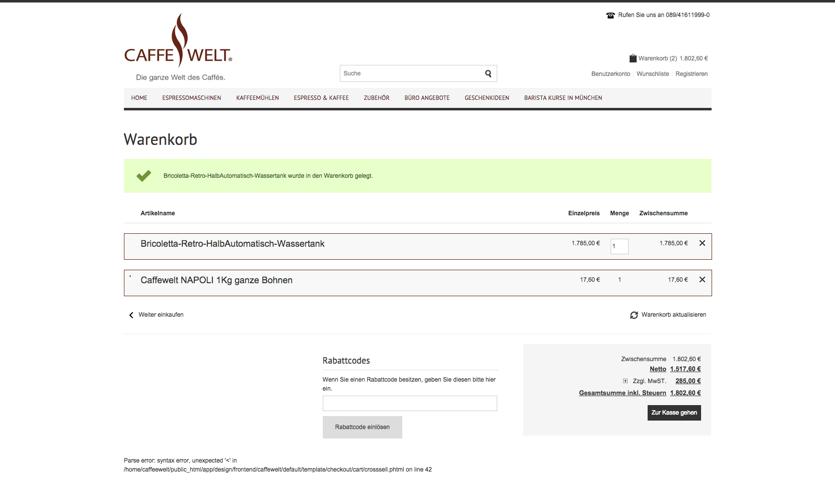Click the Einzelpreis column header
This screenshot has height=504, width=835.
point(584,213)
